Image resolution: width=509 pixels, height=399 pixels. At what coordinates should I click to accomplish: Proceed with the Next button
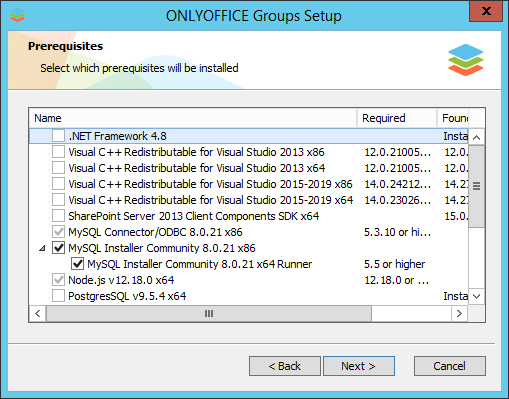pyautogui.click(x=359, y=366)
